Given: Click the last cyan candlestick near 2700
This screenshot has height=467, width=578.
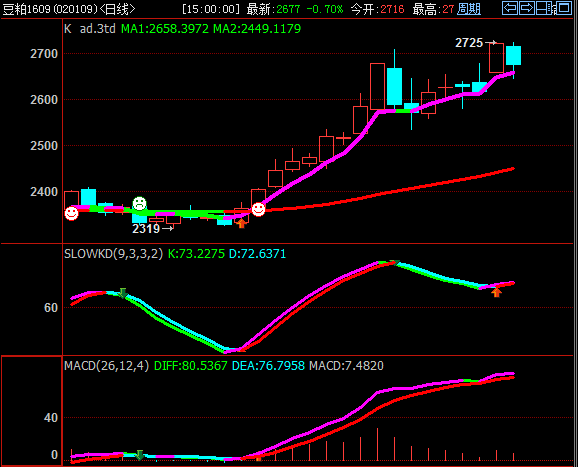Looking at the screenshot, I should (513, 56).
